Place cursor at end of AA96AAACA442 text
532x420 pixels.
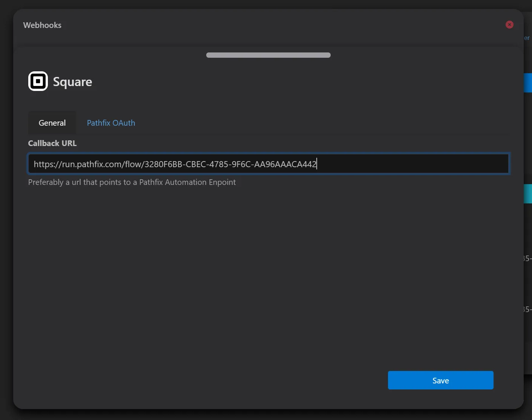(317, 164)
